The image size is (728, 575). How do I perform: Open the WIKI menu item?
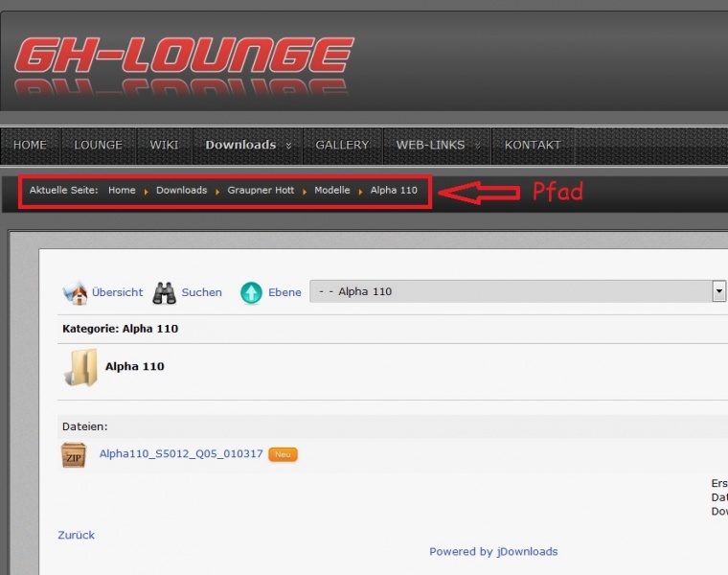click(164, 146)
